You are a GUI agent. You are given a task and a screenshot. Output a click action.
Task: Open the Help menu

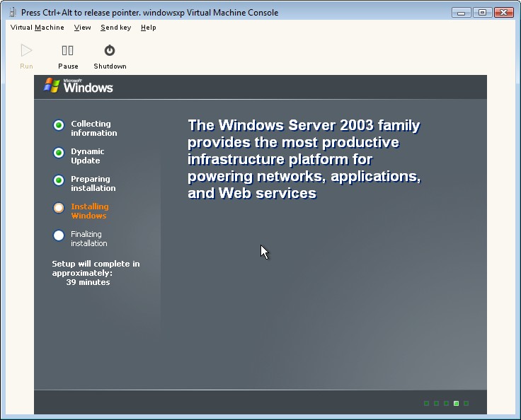[x=148, y=28]
